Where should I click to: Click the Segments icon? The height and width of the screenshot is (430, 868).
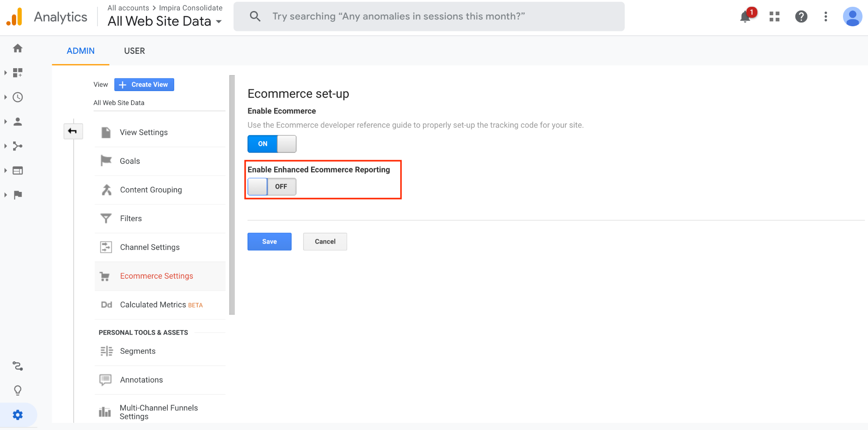coord(106,351)
